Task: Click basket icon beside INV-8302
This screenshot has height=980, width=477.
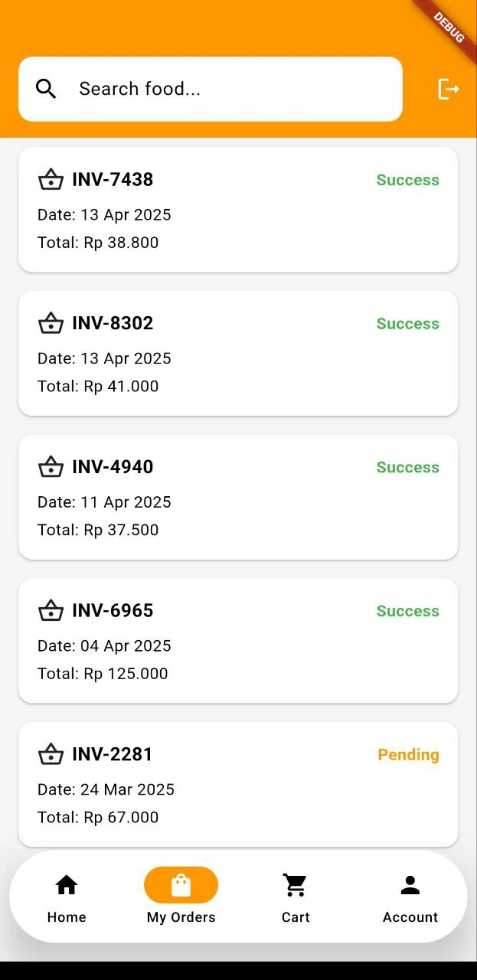Action: pyautogui.click(x=51, y=323)
